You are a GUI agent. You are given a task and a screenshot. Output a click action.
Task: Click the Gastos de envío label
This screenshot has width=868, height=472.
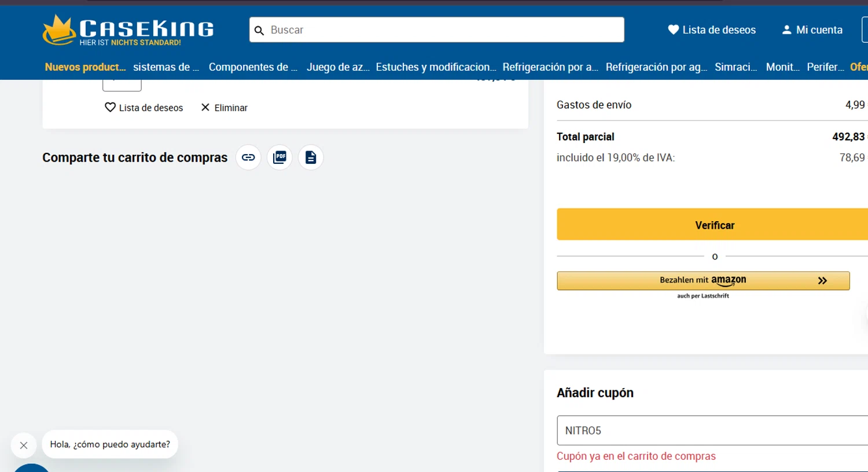pyautogui.click(x=594, y=105)
